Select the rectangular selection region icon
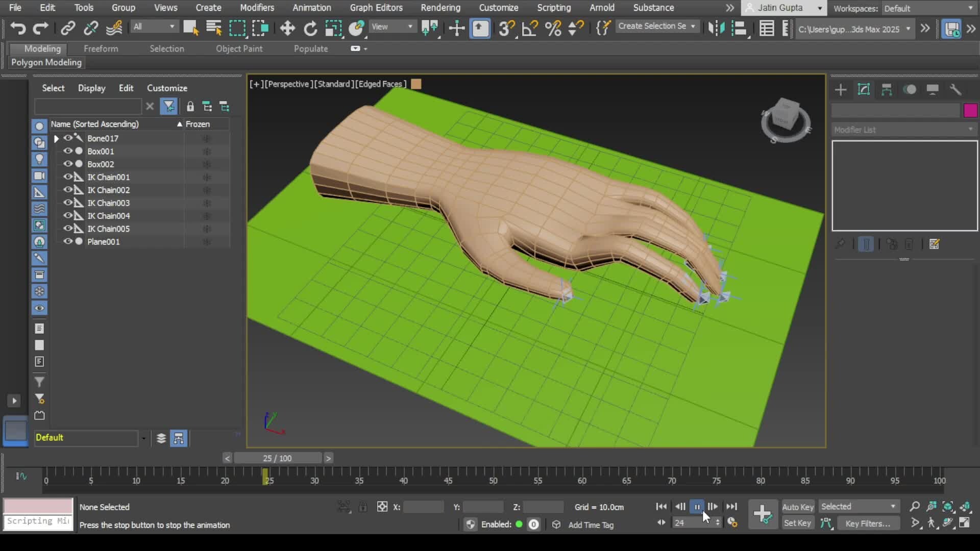 [237, 29]
